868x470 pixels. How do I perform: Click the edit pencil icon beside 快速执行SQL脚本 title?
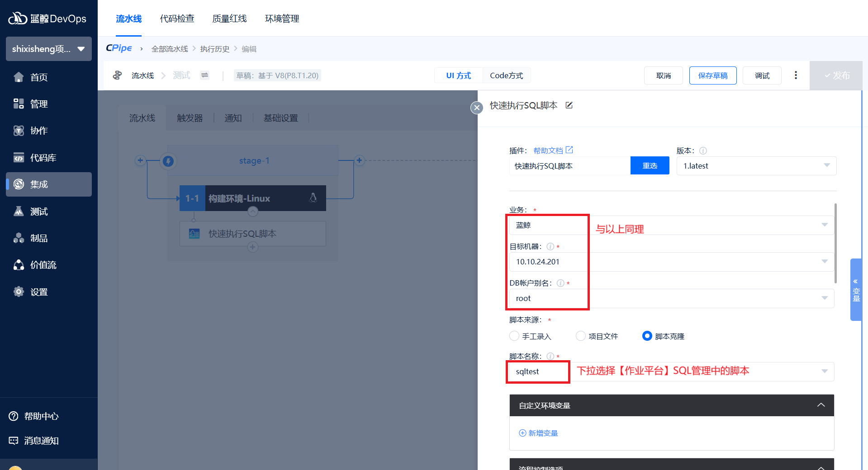(x=569, y=105)
